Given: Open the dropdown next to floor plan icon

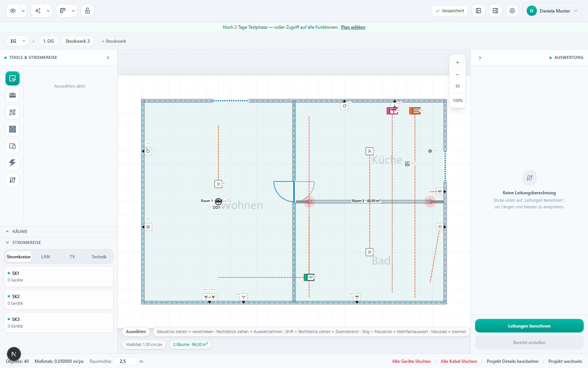Looking at the screenshot, I should (73, 11).
